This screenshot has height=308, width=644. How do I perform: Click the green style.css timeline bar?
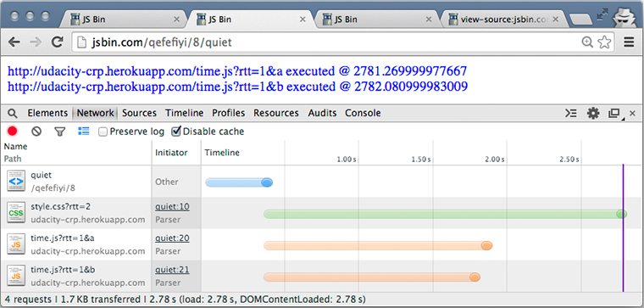click(x=445, y=214)
